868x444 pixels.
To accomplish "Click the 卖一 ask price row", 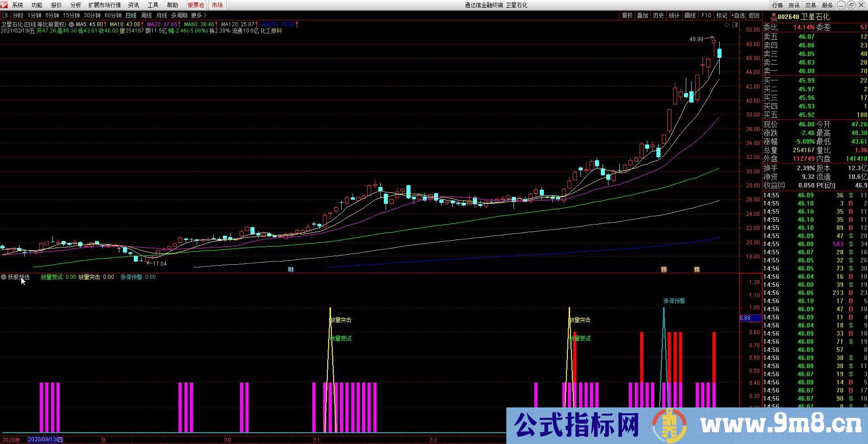I will [x=816, y=71].
